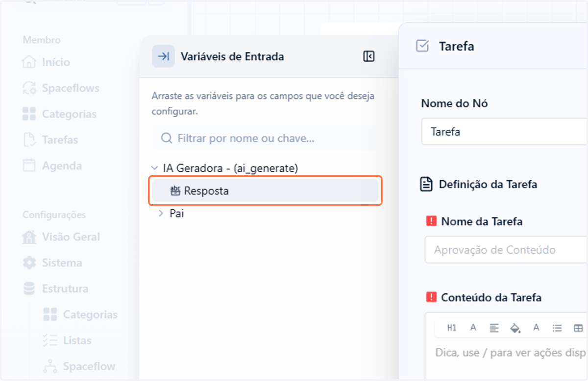Click the Tarefa checkbox icon in header
588x381 pixels.
pyautogui.click(x=422, y=46)
